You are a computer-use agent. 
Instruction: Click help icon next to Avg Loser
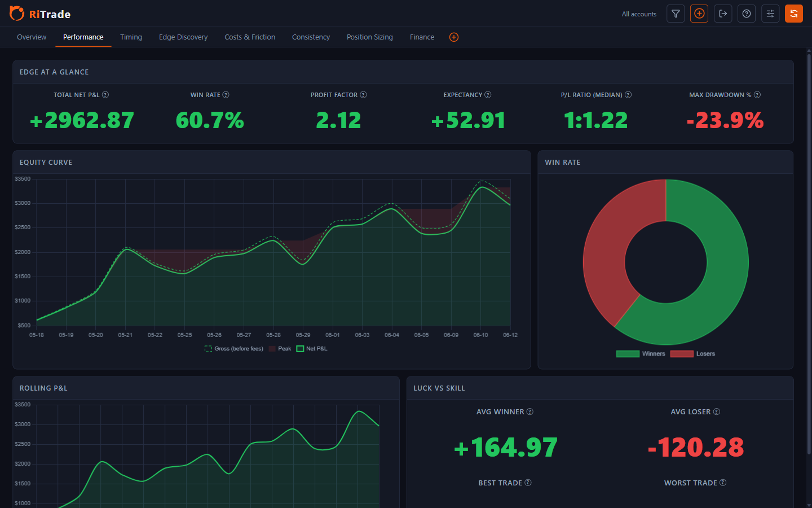tap(717, 412)
